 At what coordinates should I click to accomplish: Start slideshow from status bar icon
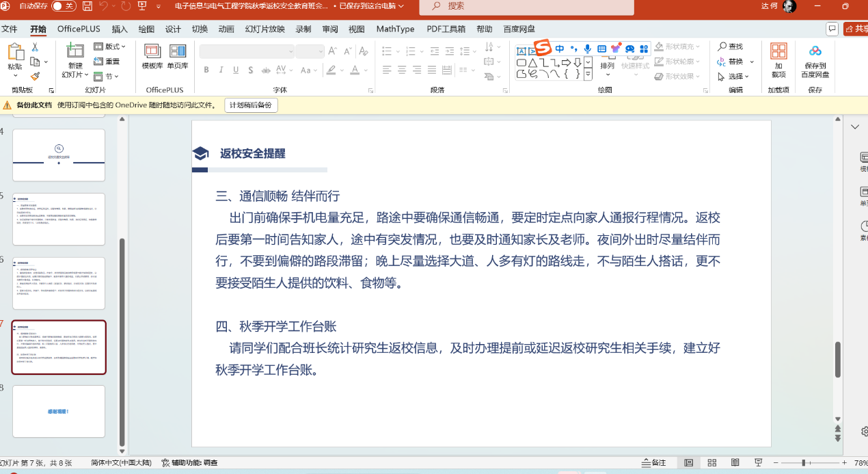coord(759,463)
